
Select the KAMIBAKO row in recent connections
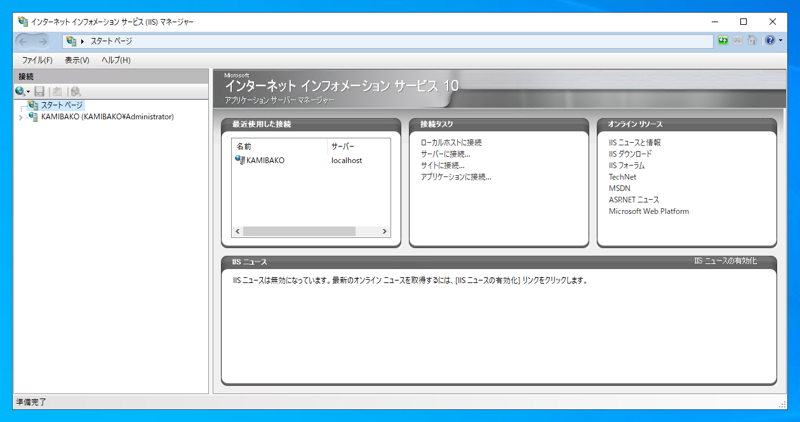click(311, 160)
